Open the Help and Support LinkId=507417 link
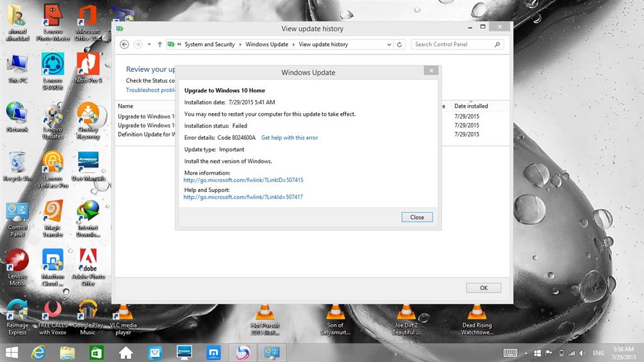This screenshot has width=644, height=362. click(x=243, y=197)
